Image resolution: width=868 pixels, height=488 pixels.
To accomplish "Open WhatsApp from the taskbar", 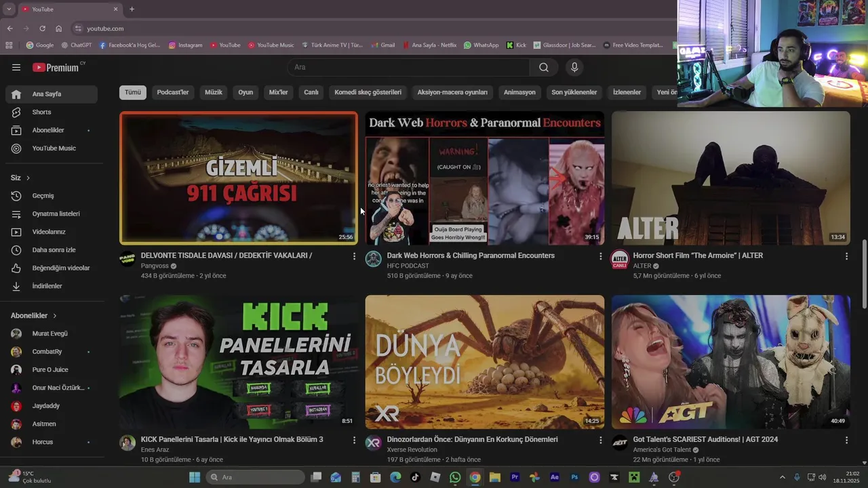I will point(455,477).
